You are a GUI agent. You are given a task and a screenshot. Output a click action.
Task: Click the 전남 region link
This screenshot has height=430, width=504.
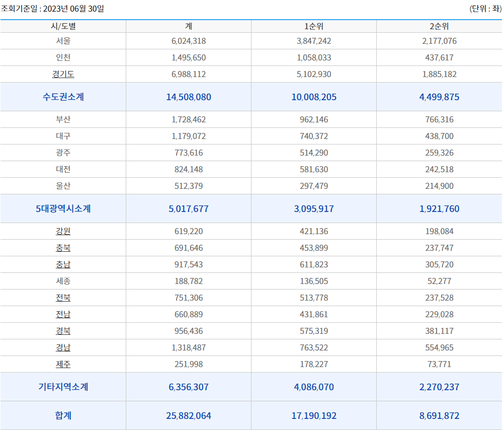[62, 314]
